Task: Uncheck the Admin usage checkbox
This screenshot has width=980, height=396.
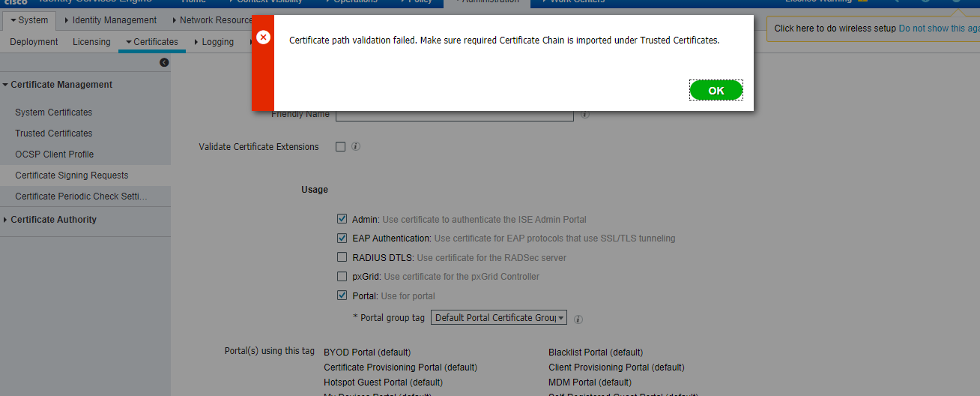Action: coord(342,220)
